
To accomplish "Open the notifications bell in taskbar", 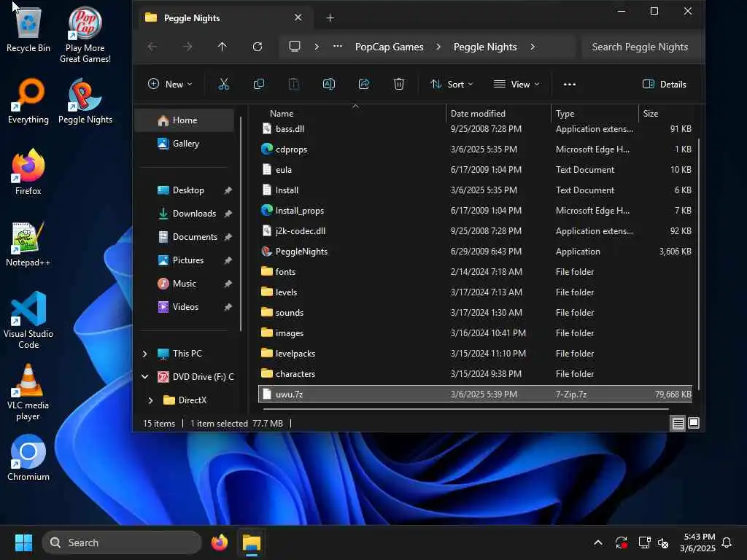I will 727,542.
